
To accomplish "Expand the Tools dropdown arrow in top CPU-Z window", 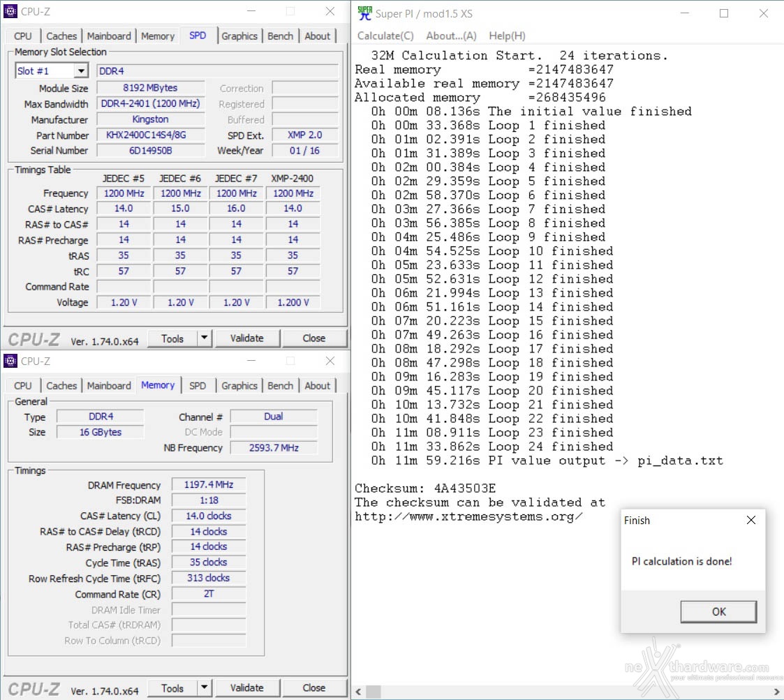I will tap(205, 338).
